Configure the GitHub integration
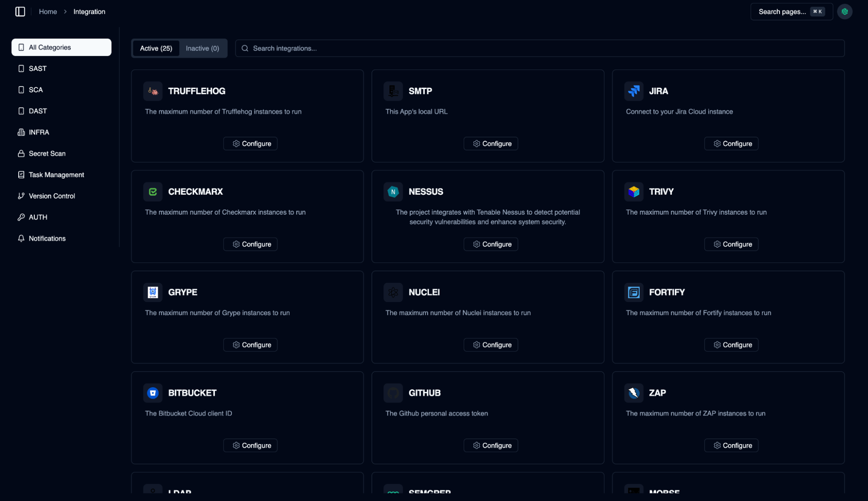The width and height of the screenshot is (868, 501). click(491, 445)
